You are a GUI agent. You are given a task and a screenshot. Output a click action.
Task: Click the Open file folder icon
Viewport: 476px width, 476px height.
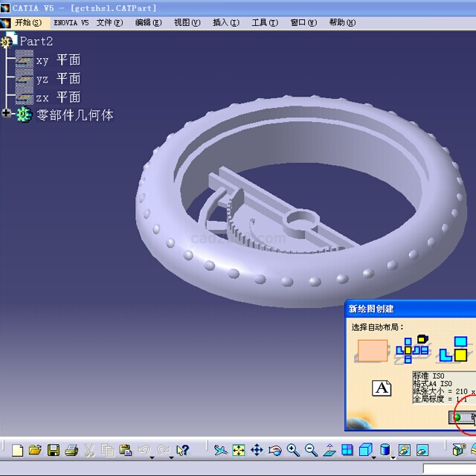click(x=35, y=450)
